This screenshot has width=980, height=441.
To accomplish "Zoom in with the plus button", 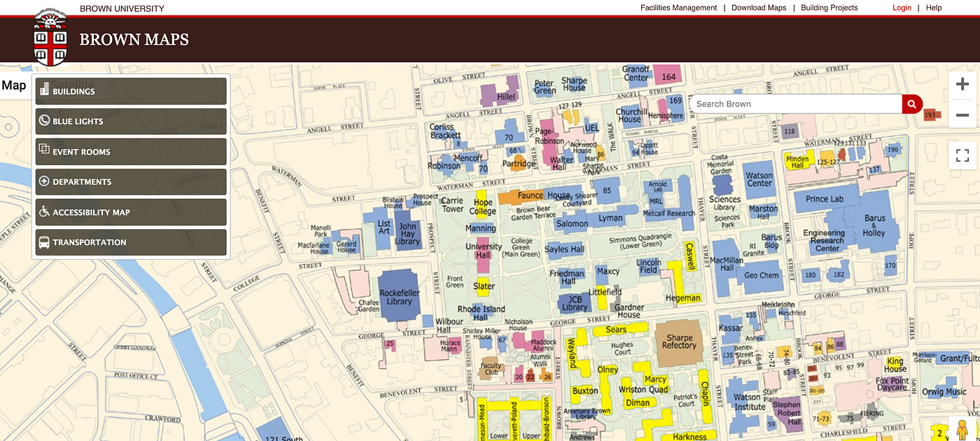I will (x=962, y=85).
